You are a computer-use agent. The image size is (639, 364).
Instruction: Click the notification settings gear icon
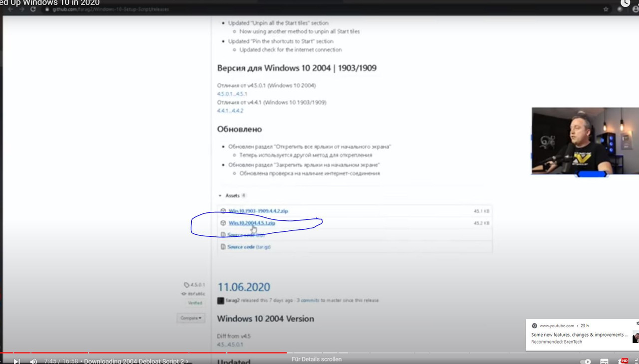coord(638,324)
